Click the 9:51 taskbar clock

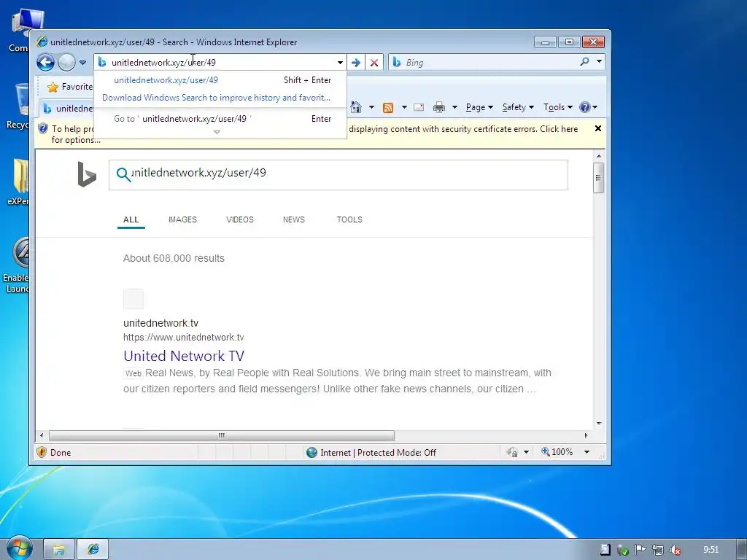click(711, 550)
